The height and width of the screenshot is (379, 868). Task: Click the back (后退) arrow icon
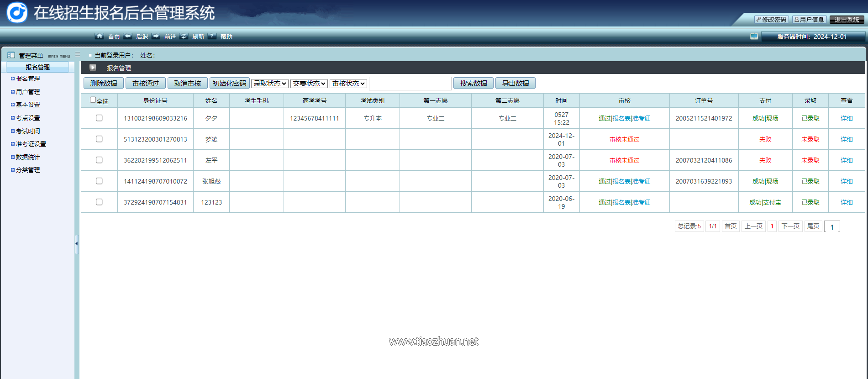click(127, 36)
